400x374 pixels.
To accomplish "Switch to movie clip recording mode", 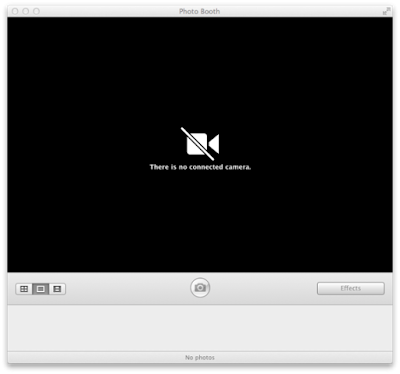I will tap(57, 289).
